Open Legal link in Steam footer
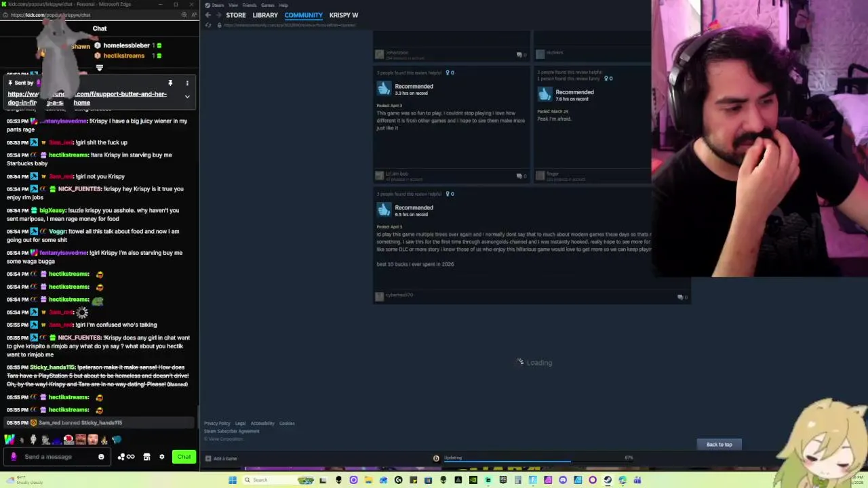The width and height of the screenshot is (868, 488). (x=240, y=424)
